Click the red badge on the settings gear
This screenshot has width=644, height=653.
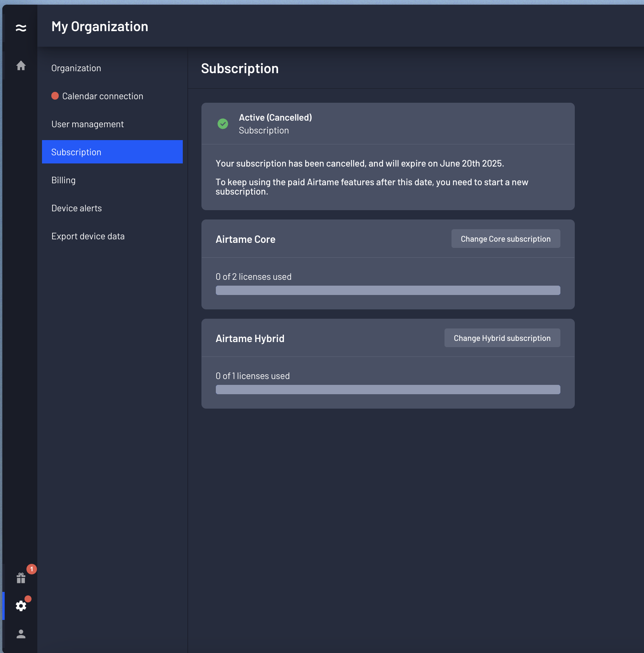tap(28, 599)
